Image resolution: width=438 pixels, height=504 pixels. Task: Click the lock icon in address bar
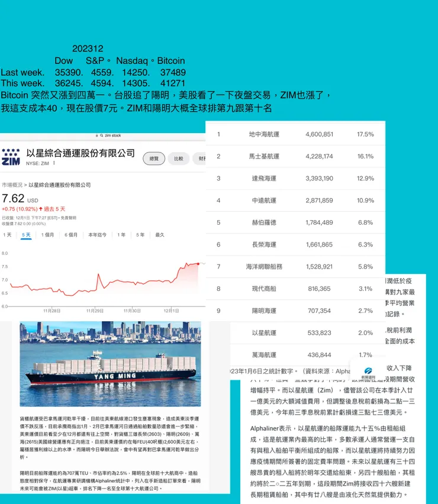point(97,135)
